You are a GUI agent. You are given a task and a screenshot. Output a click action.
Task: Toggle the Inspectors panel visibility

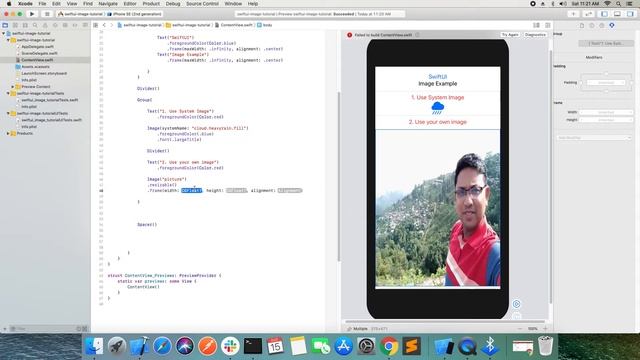(630, 14)
